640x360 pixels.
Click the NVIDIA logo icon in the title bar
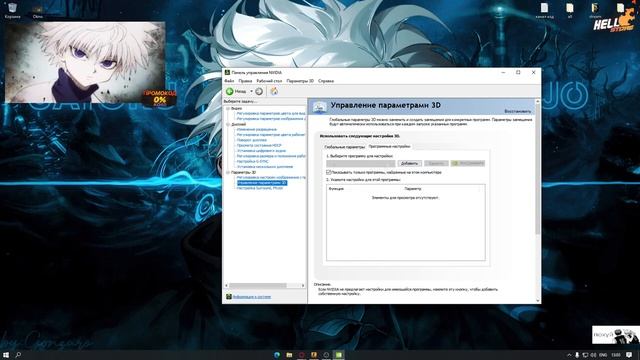[227, 72]
